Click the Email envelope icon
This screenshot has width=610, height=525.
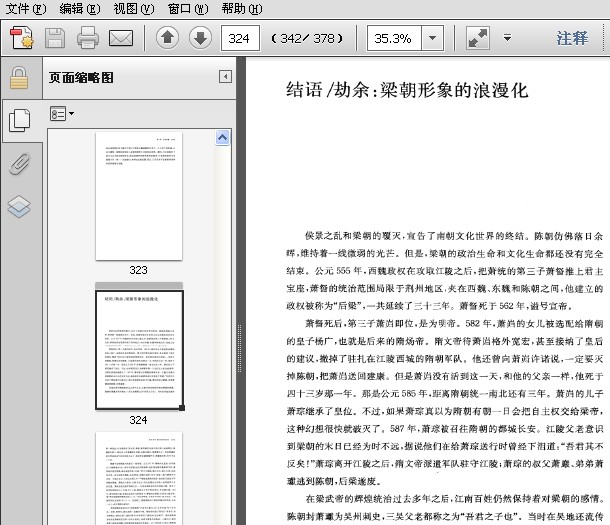(121, 38)
